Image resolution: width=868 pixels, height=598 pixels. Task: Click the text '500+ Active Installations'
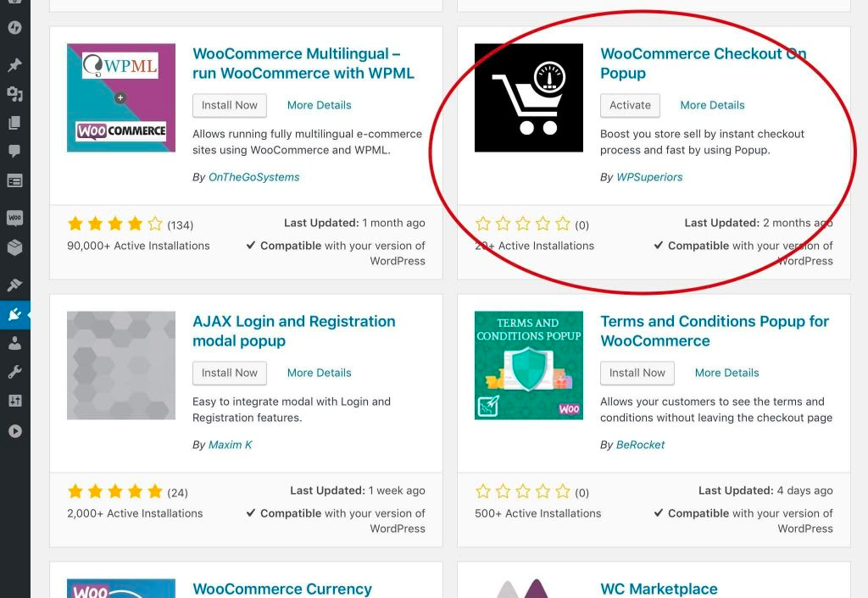(x=537, y=513)
